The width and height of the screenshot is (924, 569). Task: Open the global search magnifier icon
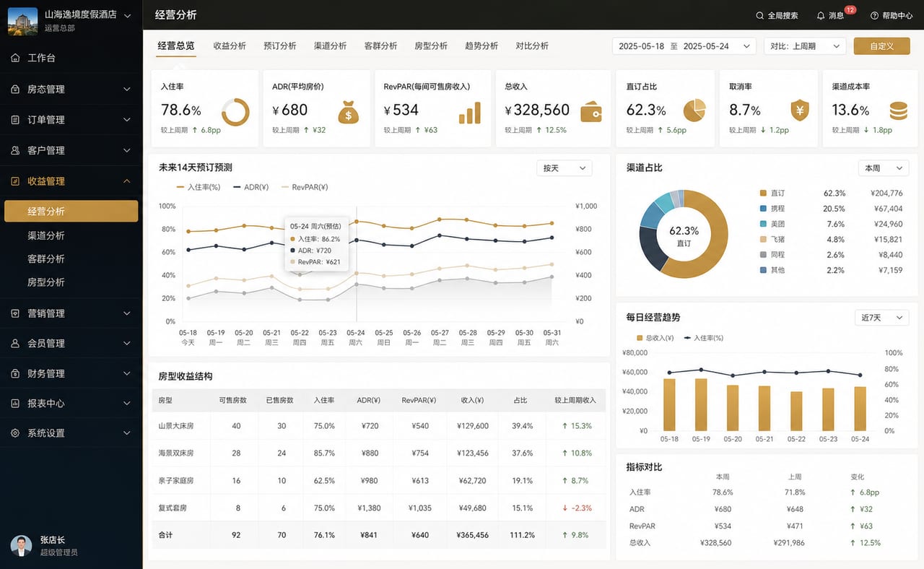coord(759,15)
